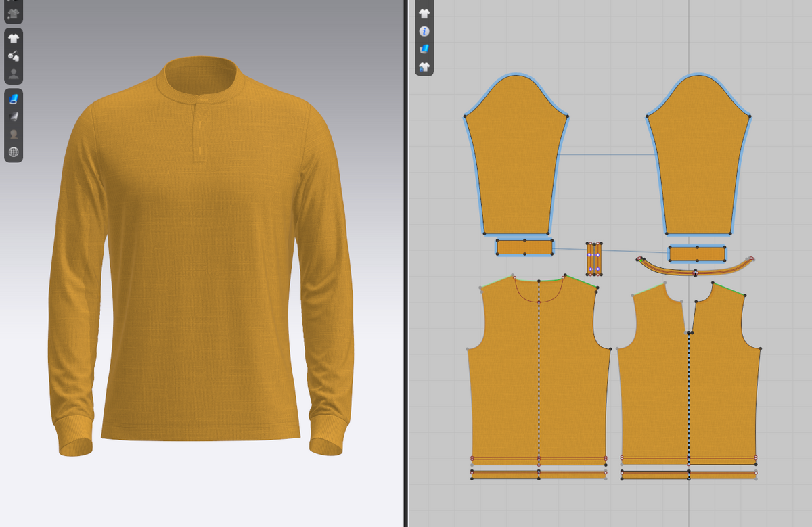The width and height of the screenshot is (812, 527).
Task: Open the garment display options in 3D window
Action: point(14,39)
